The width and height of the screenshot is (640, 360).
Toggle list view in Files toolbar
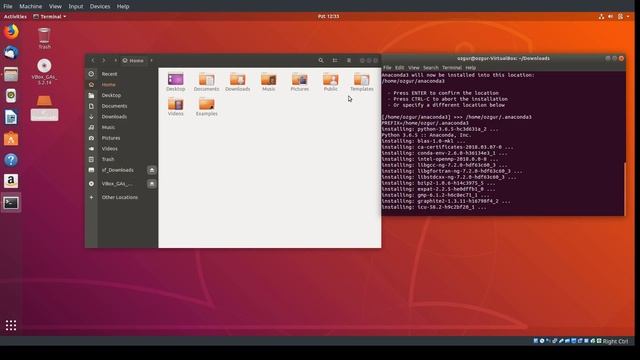pyautogui.click(x=335, y=60)
